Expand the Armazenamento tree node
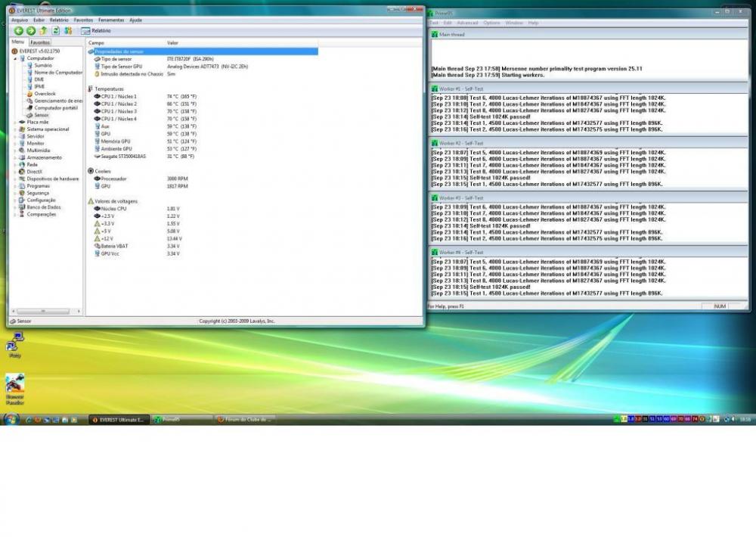The width and height of the screenshot is (756, 537). 15,157
